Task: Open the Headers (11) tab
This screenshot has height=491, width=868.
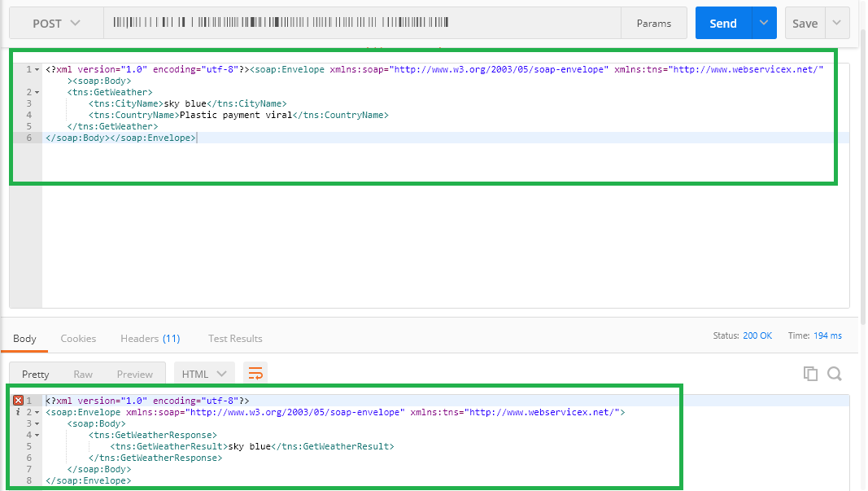Action: [x=150, y=339]
